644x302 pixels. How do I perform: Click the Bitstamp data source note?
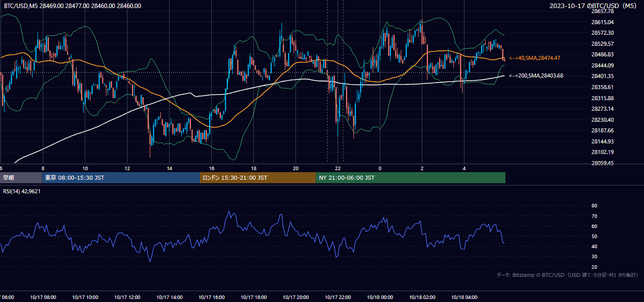[567, 275]
